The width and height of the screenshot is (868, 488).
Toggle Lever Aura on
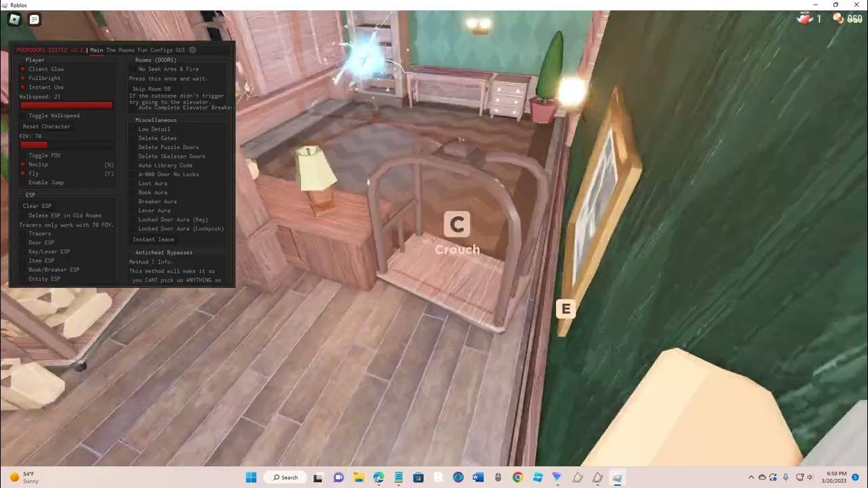[x=133, y=210]
